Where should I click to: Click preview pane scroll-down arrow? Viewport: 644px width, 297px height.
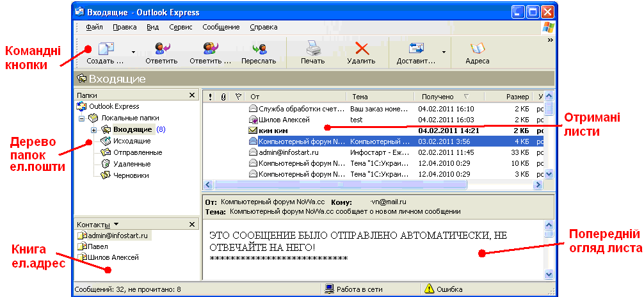point(549,274)
